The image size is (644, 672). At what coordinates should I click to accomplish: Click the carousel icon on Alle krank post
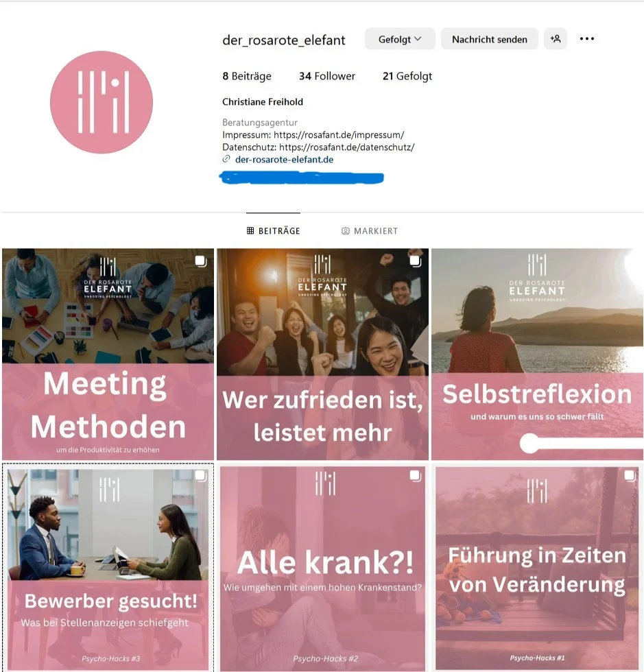pyautogui.click(x=415, y=475)
